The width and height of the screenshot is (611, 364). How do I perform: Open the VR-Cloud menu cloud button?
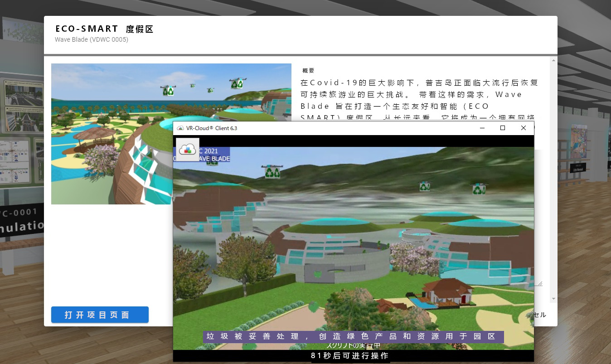(187, 150)
